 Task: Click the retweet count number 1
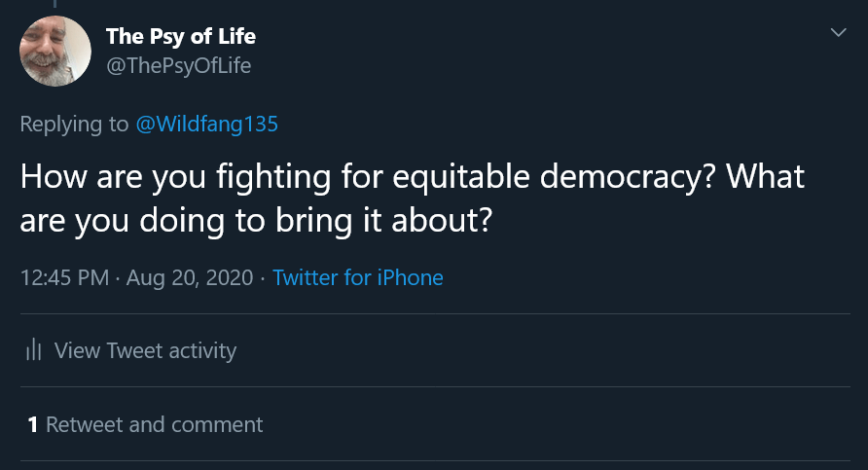point(32,424)
